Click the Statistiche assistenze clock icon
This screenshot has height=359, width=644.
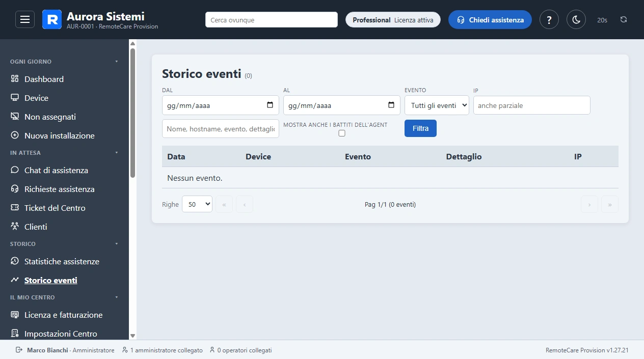point(15,261)
